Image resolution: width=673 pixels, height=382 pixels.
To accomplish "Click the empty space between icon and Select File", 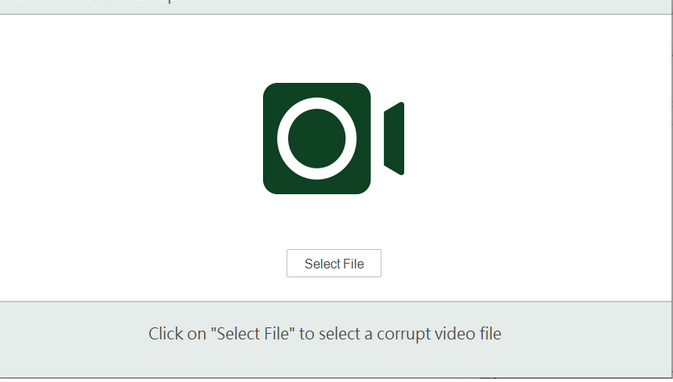I will pos(333,221).
